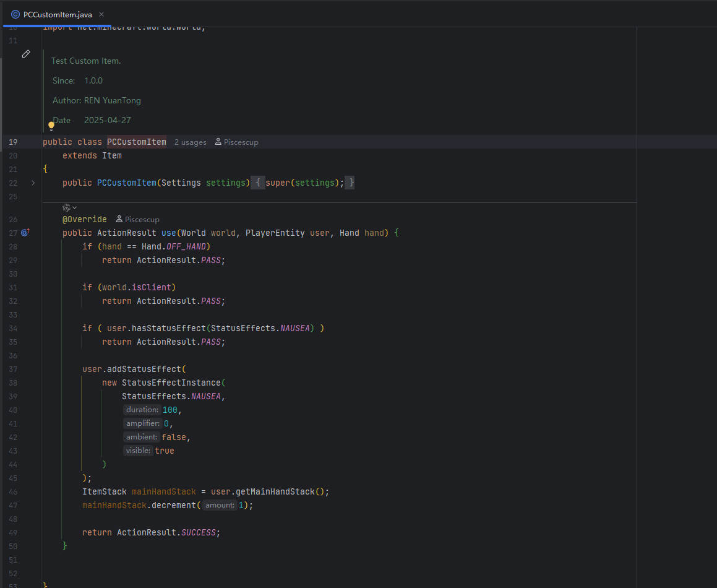Click the 'amount:' parameter hint in decrement call
This screenshot has height=588, width=717.
click(x=220, y=505)
